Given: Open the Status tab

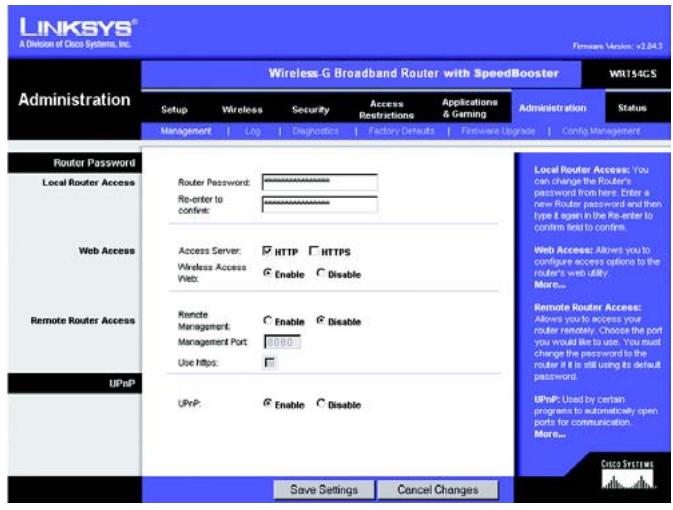Looking at the screenshot, I should tap(632, 107).
